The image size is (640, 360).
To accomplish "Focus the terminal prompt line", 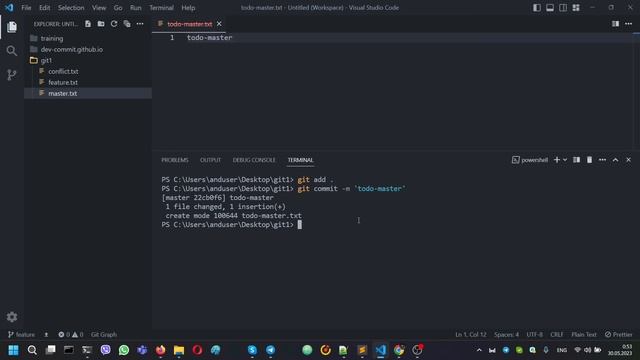I will pos(231,225).
